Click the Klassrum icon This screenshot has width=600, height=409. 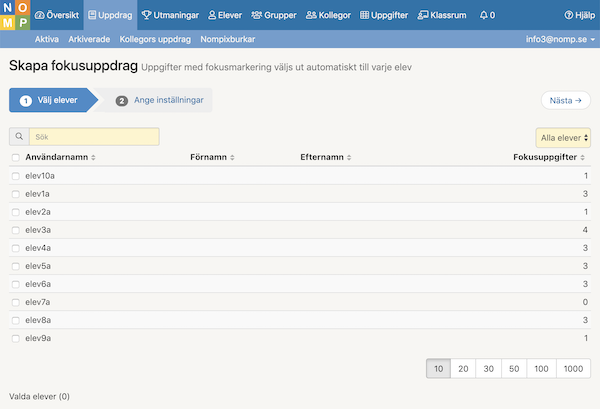[x=423, y=15]
